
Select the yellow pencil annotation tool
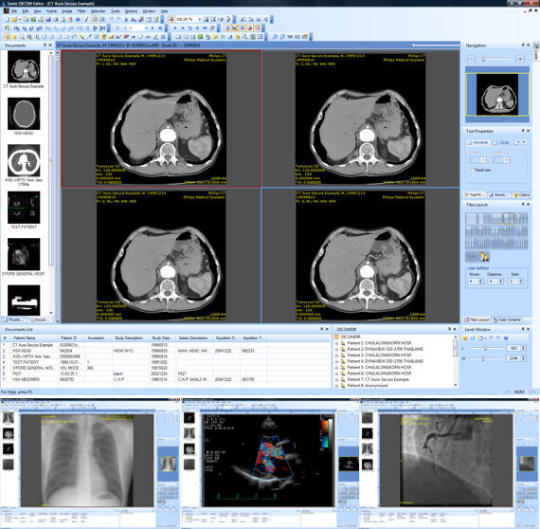81,37
